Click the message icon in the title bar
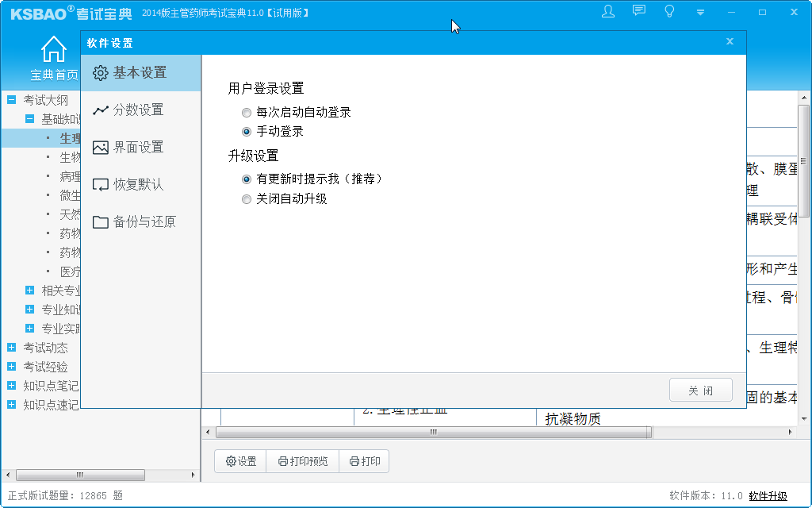This screenshot has height=508, width=812. point(638,11)
